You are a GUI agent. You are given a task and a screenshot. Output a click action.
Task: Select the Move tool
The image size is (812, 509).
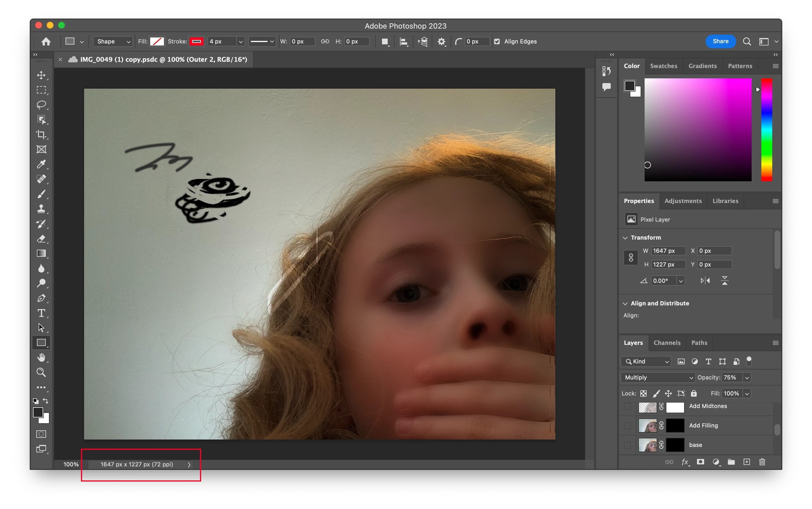tap(41, 75)
